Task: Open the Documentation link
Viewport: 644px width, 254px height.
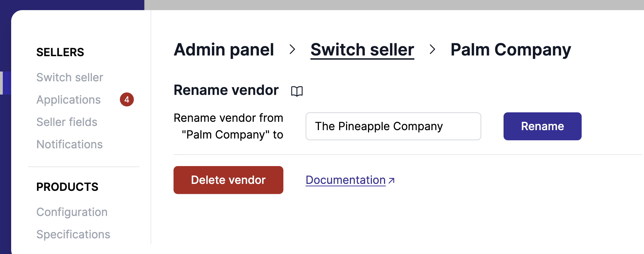Action: point(345,180)
